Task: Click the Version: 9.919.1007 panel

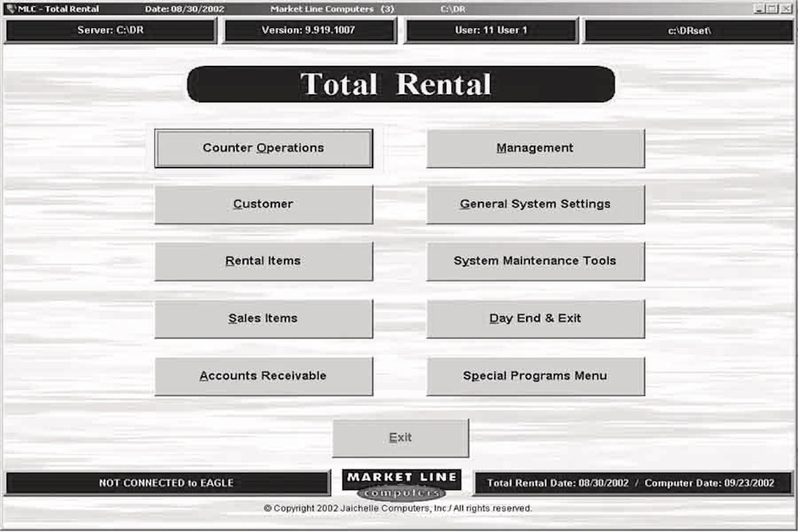Action: tap(311, 30)
